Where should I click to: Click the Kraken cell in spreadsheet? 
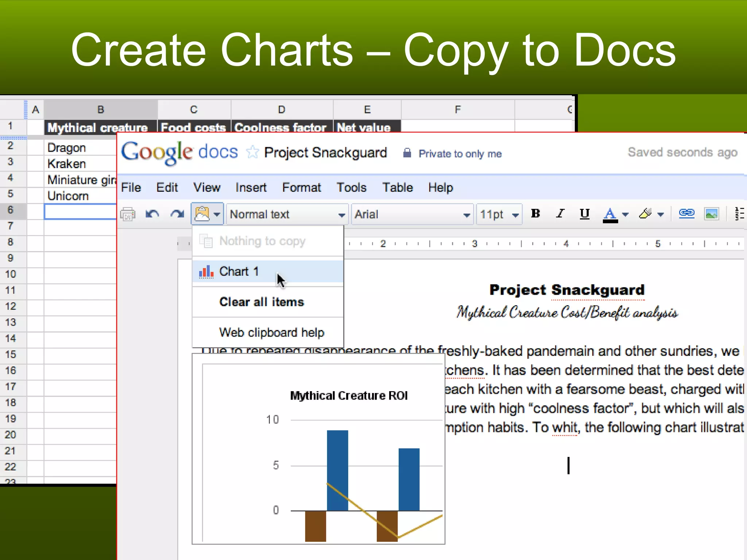click(80, 164)
